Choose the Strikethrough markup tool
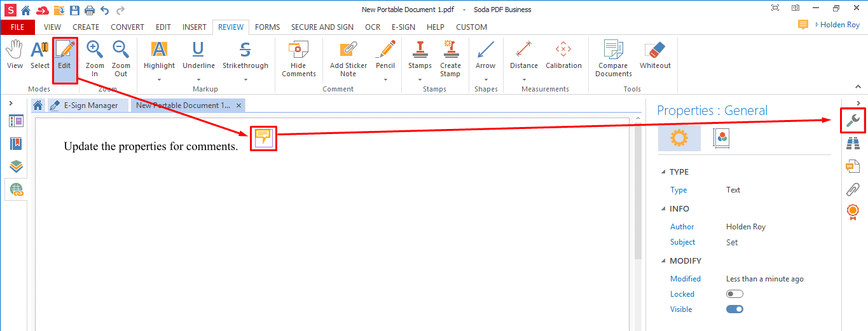 pyautogui.click(x=245, y=55)
